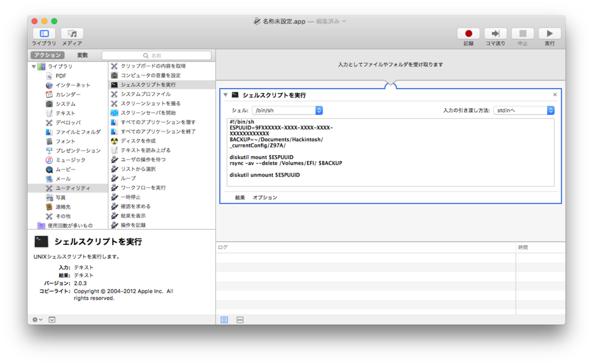Select リストから選択 action
Image resolution: width=593 pixels, height=364 pixels.
162,169
